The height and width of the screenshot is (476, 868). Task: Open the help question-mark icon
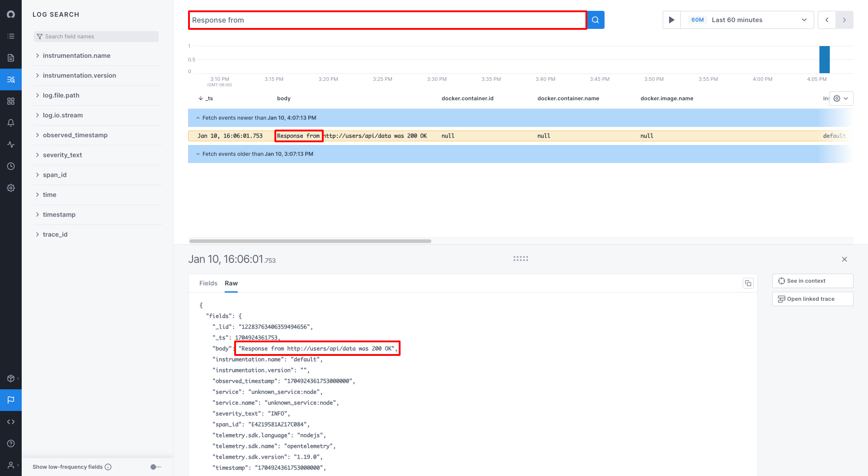click(11, 443)
